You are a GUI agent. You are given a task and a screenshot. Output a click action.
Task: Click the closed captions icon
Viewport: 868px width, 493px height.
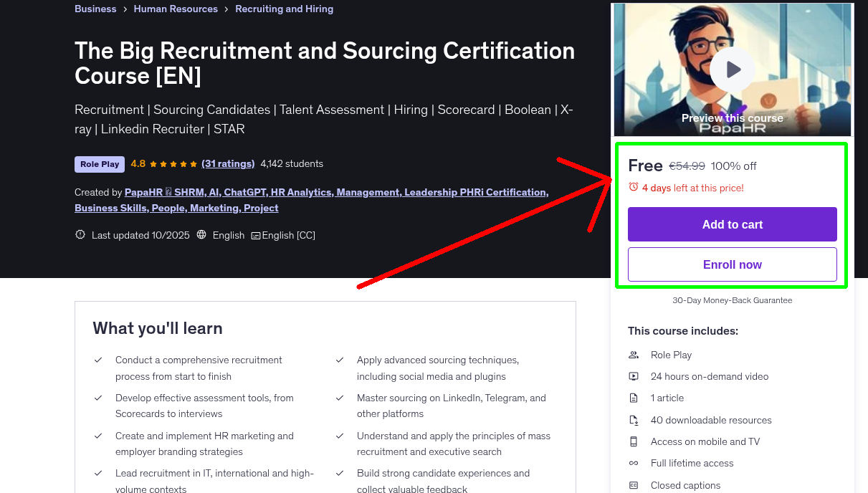click(x=633, y=485)
